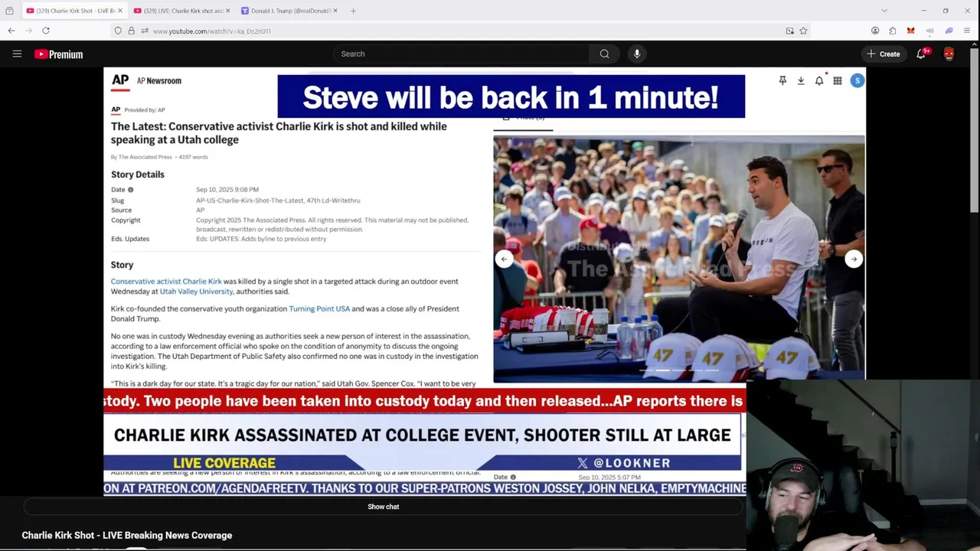The height and width of the screenshot is (551, 980).
Task: Click the 'AP Newsroom' title text
Action: pyautogui.click(x=159, y=80)
